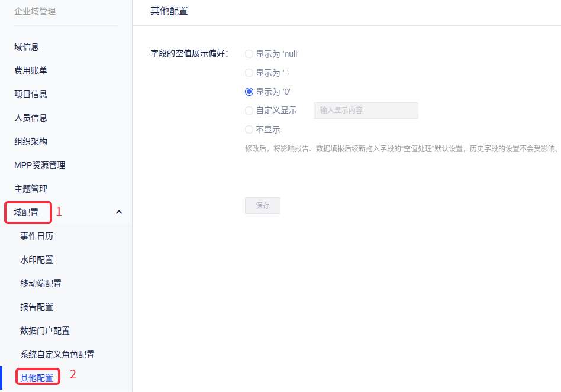Click the 输入显示内容 text field
Image resolution: width=561 pixels, height=392 pixels.
[365, 111]
